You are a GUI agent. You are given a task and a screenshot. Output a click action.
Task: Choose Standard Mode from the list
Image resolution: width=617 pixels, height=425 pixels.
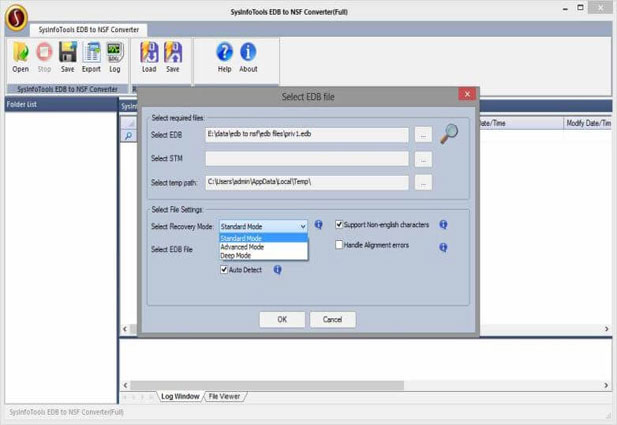(x=263, y=238)
